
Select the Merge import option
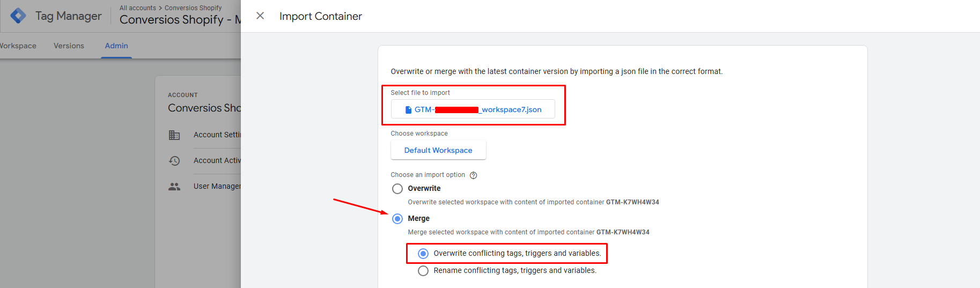[x=397, y=219]
